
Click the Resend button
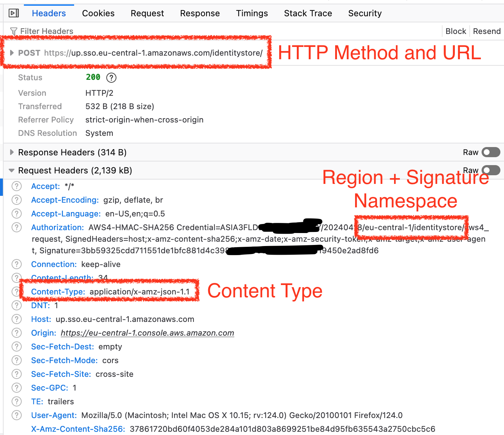(487, 31)
